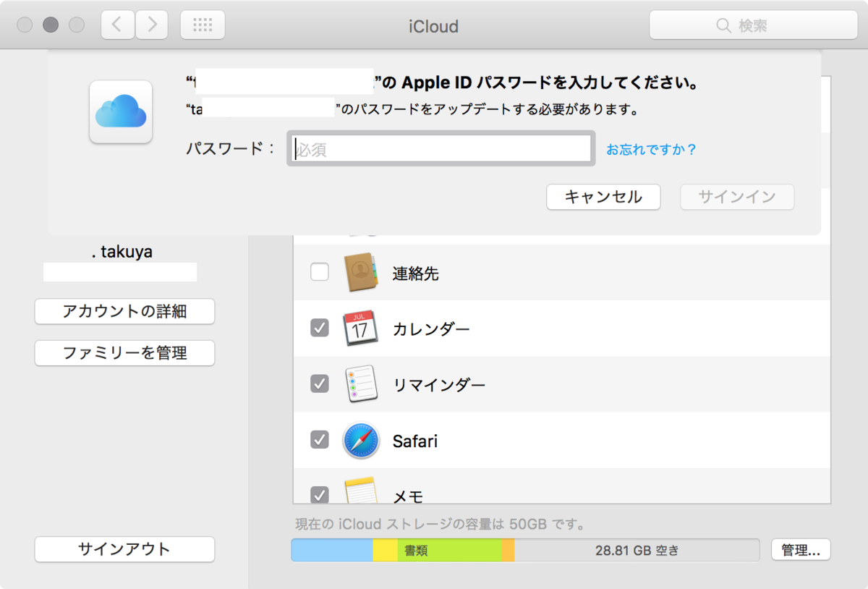Viewport: 868px width, 589px height.
Task: Click the Reminders list icon
Action: pyautogui.click(x=361, y=384)
